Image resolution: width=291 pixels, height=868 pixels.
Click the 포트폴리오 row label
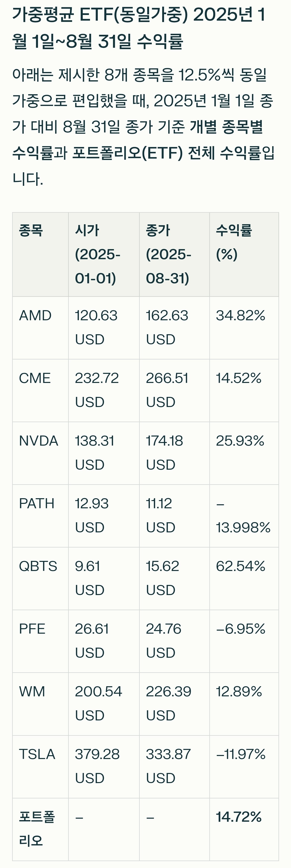36,829
